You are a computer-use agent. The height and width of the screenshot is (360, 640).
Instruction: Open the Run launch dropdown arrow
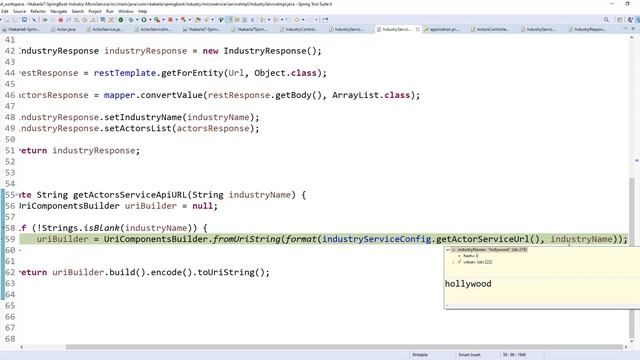point(150,20)
